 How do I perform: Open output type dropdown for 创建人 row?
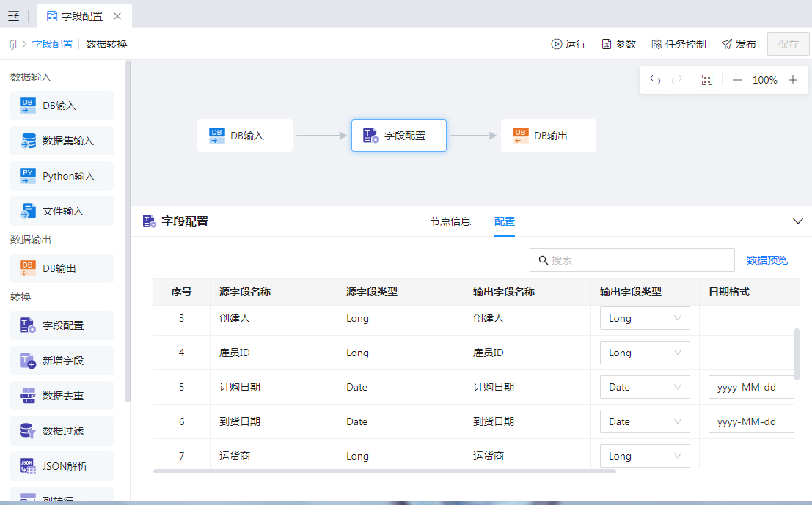[x=645, y=318]
